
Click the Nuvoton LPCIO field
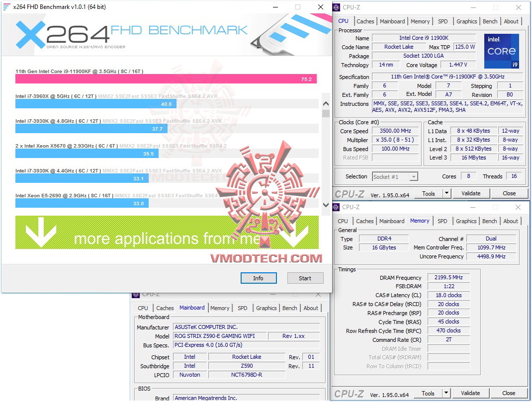189,375
